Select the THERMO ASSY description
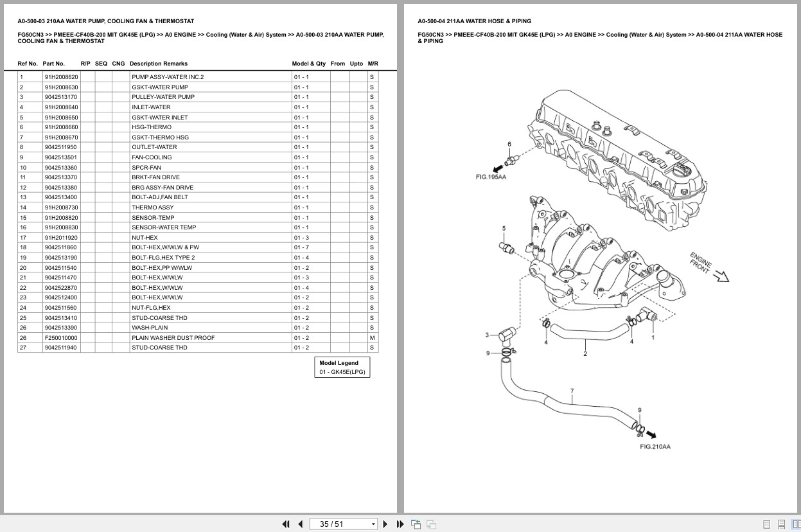Image resolution: width=801 pixels, height=532 pixels. [x=152, y=208]
